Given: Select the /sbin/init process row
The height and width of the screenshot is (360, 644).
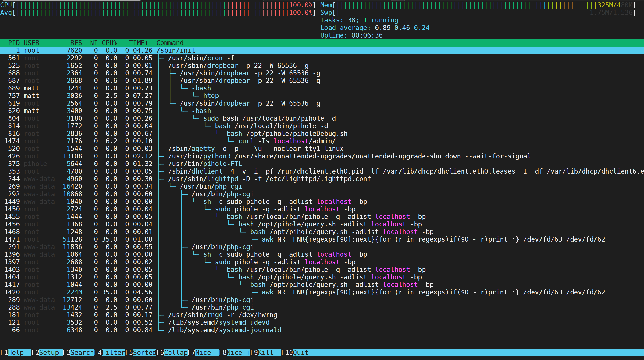Looking at the screenshot, I should pyautogui.click(x=322, y=50).
